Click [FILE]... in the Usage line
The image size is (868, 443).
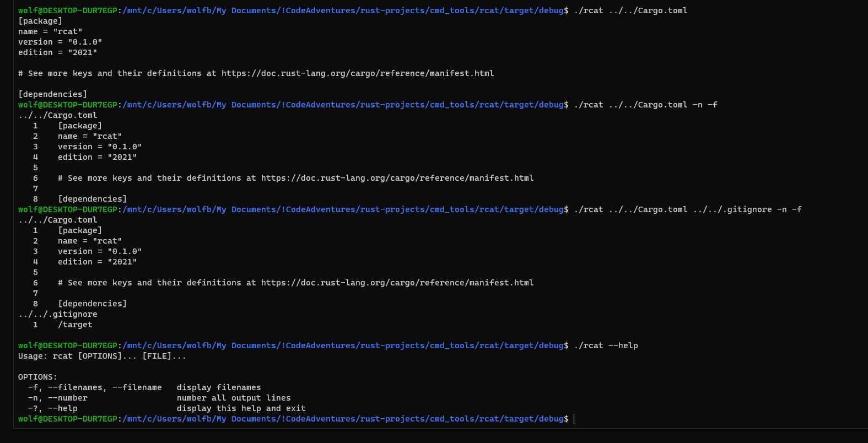(164, 356)
